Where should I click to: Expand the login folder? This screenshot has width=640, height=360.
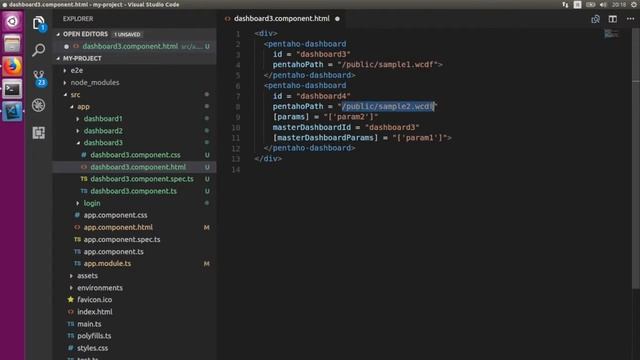click(x=92, y=203)
